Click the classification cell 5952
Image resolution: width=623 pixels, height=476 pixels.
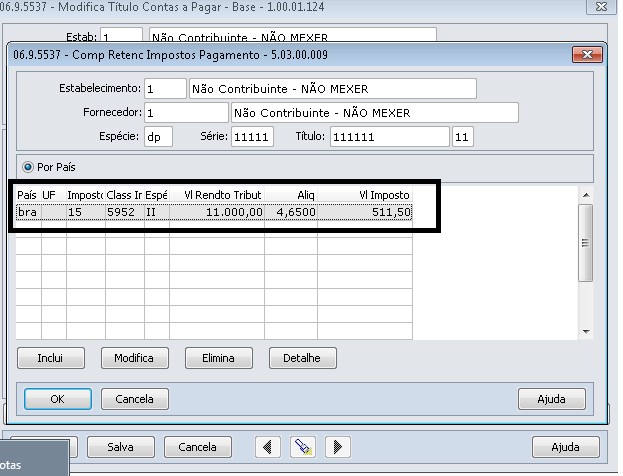pyautogui.click(x=125, y=212)
